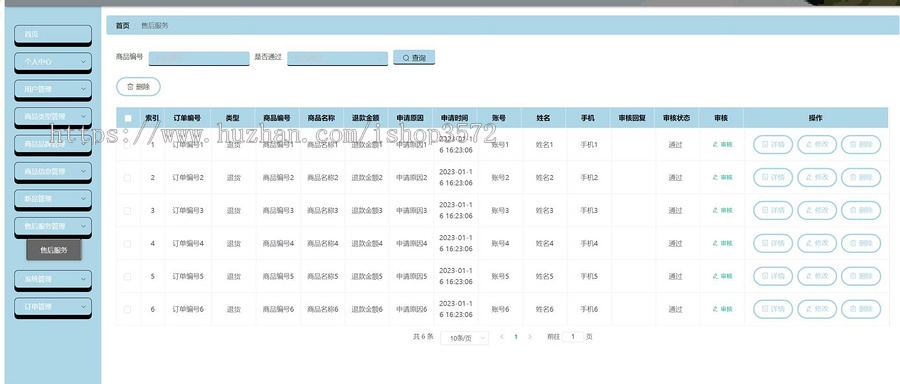900x384 pixels.
Task: Check the checkbox for row 订单编号6
Action: [127, 309]
